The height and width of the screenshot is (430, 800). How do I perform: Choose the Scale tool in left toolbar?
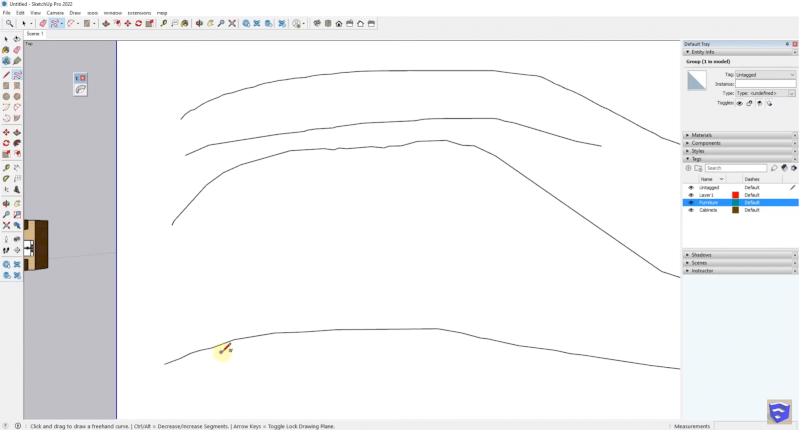(x=6, y=154)
